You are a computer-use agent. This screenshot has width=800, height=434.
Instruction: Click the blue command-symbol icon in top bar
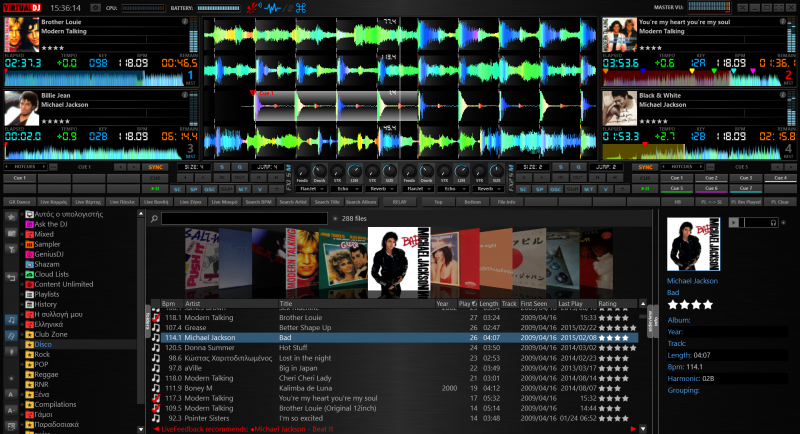tap(301, 8)
